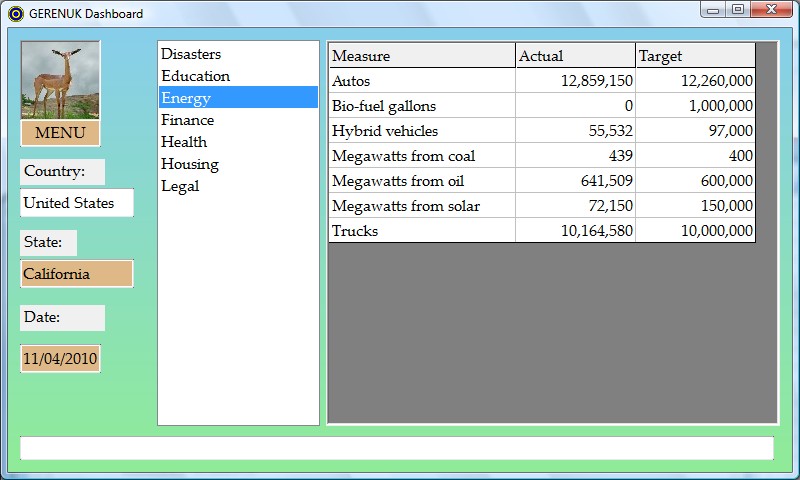Sort by the Measure column header
800x480 pixels.
(421, 56)
